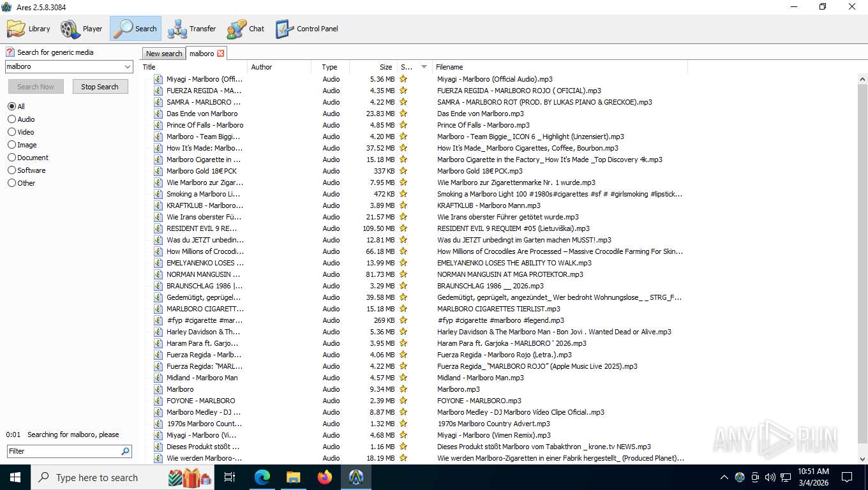Select filename 'MARLBORO CIGARETTES TIERLIST.mp3'
This screenshot has height=490, width=868.
[498, 309]
